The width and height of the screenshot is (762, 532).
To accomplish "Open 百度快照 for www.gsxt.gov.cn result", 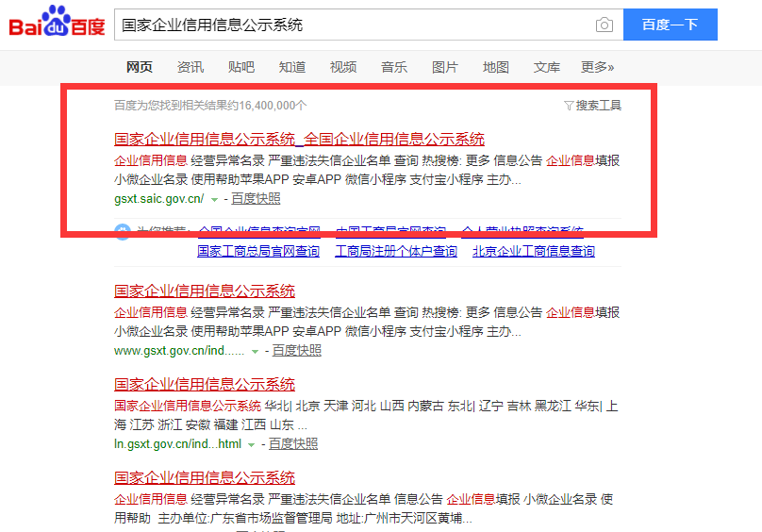I will [x=296, y=351].
